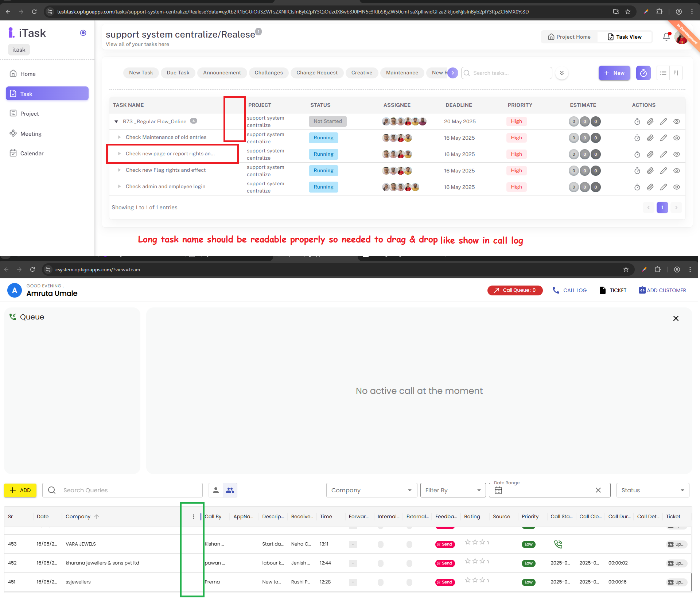Click the red Call Queue button
Image resolution: width=700 pixels, height=601 pixels.
(x=514, y=290)
